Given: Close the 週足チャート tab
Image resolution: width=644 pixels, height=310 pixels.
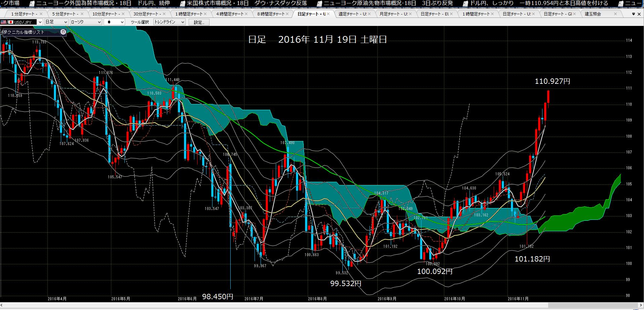Looking at the screenshot, I should (369, 14).
